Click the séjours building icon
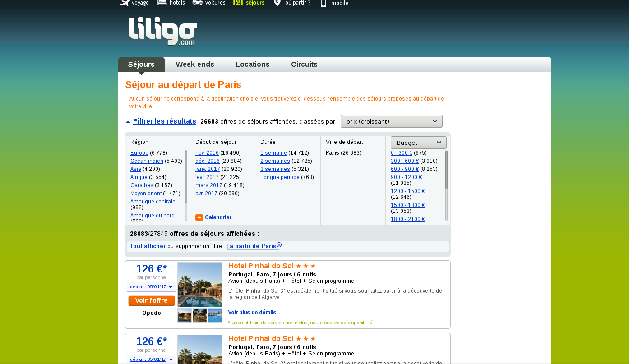The height and width of the screenshot is (364, 629). 238,3
